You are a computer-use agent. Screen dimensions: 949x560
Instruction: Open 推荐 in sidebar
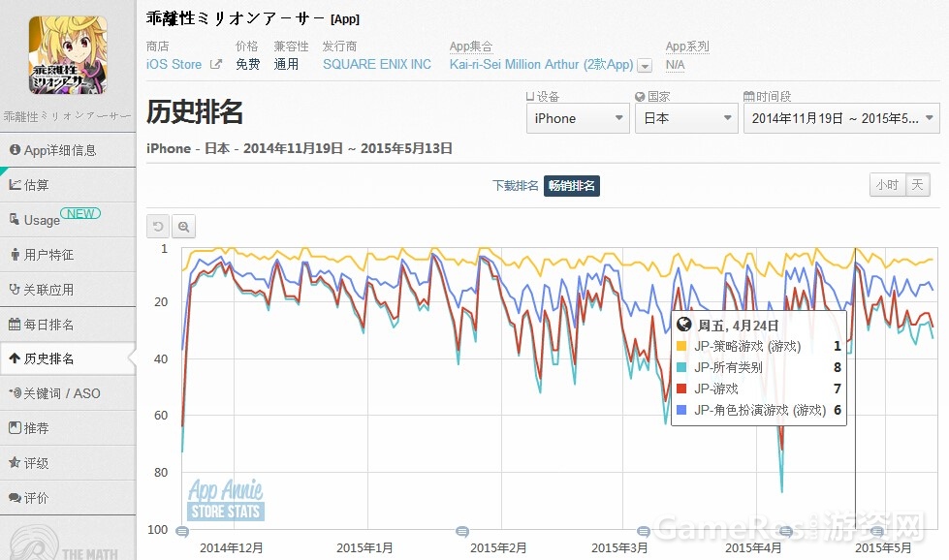68,428
